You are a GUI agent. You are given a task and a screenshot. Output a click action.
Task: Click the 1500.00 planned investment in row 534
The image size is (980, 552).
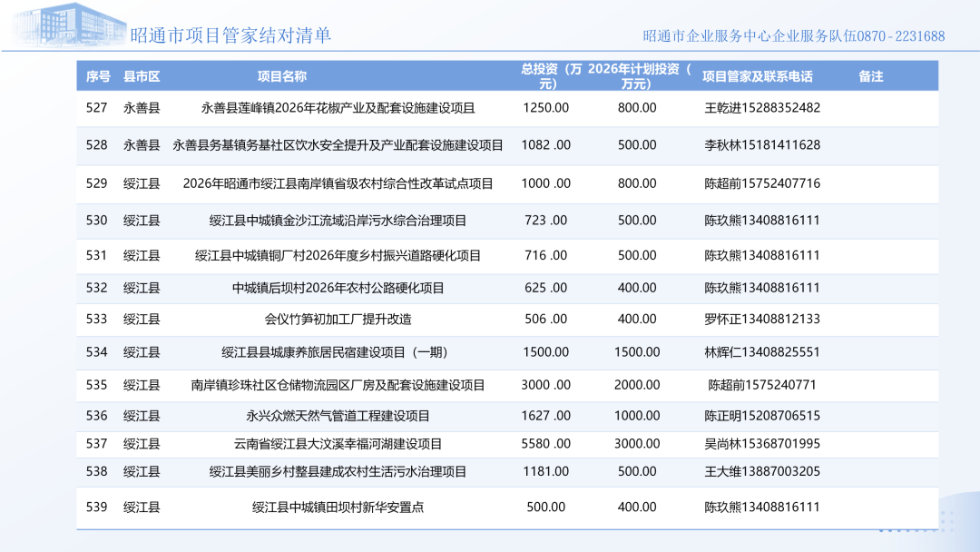pos(637,352)
